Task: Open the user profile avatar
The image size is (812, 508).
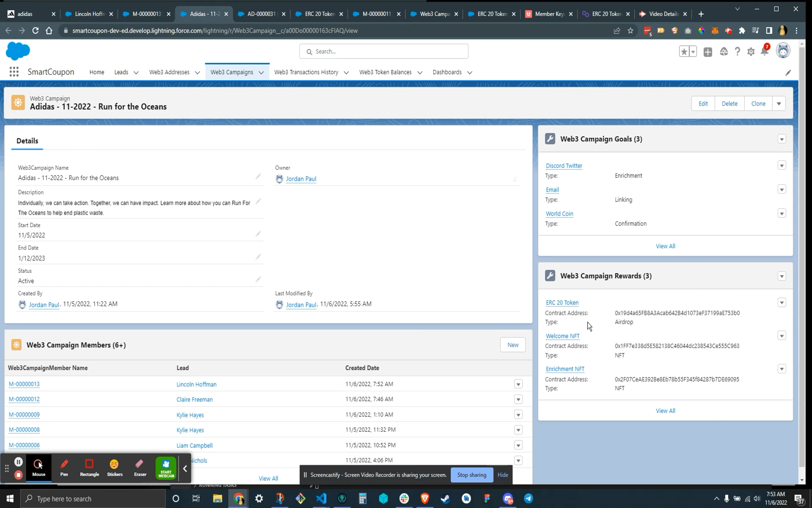Action: pos(783,51)
